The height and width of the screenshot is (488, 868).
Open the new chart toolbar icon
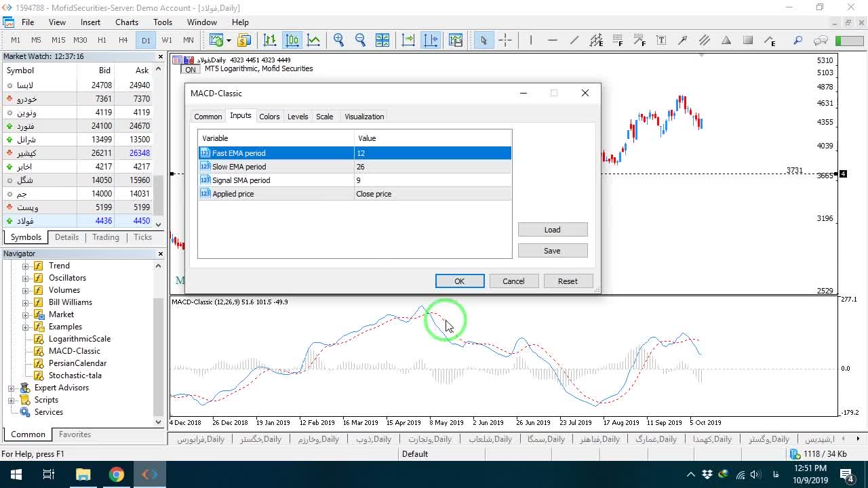215,40
